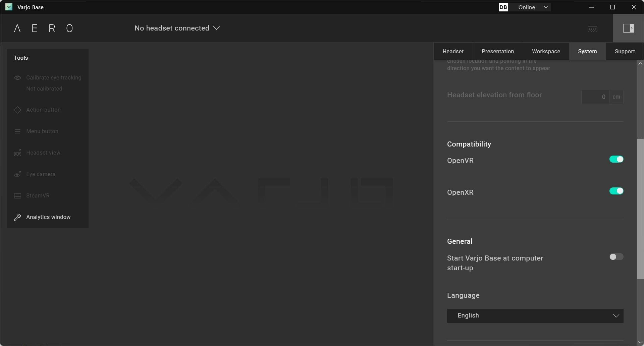Click the Menu button hamburger icon
This screenshot has height=346, width=644.
(x=17, y=131)
